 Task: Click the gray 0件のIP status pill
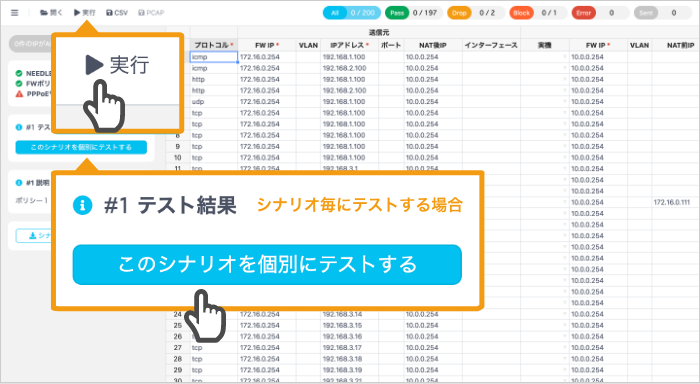click(x=30, y=44)
